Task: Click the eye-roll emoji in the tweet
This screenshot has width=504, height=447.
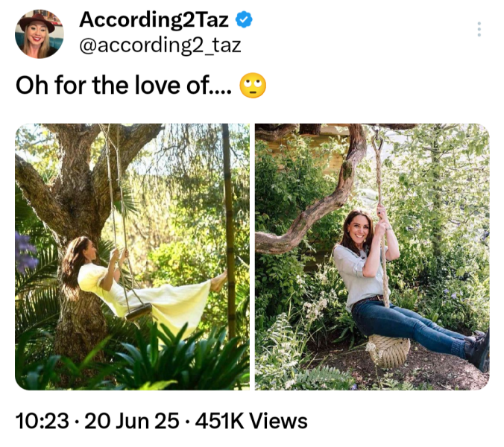Action: (x=253, y=86)
